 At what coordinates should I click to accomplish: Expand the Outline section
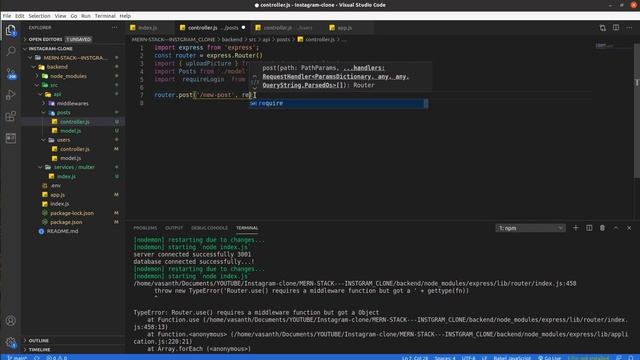pos(73,340)
